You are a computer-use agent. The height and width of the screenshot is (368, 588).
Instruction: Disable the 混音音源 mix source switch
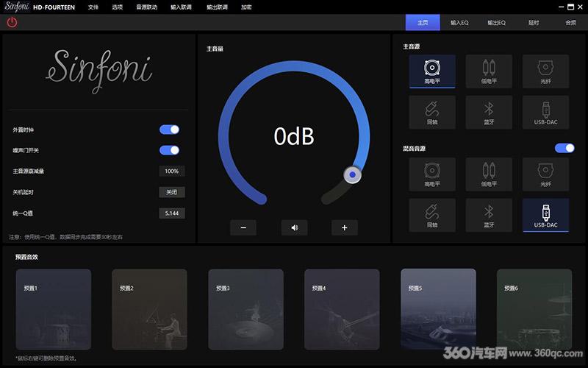click(x=564, y=148)
